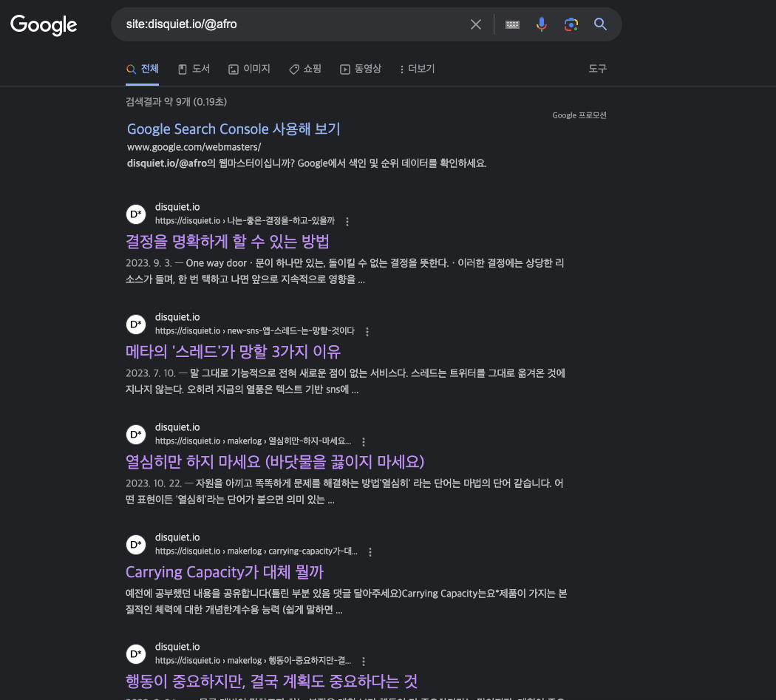Open Google Lens image search
This screenshot has height=700, width=776.
[571, 24]
